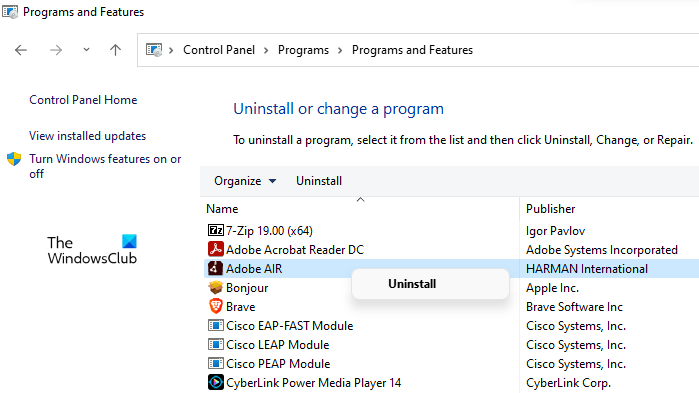This screenshot has width=699, height=393.
Task: Sort by the Name column header
Action: (222, 209)
